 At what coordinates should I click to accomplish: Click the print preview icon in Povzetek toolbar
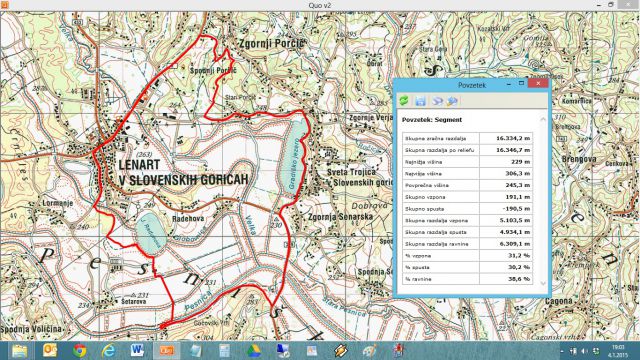(x=452, y=101)
